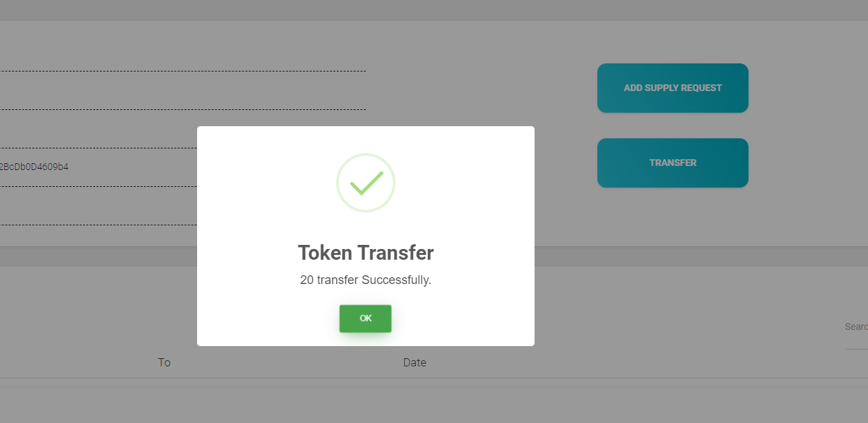Click the wallet address ending in 4609b4
The height and width of the screenshot is (423, 868).
click(34, 167)
